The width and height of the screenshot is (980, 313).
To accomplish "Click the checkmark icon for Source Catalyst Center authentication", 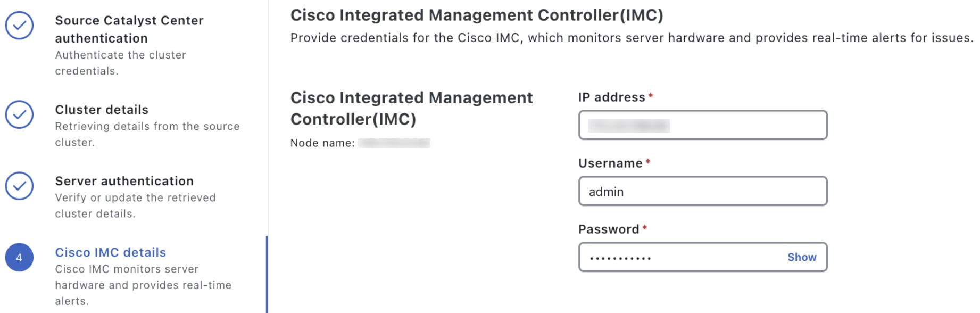I will coord(20,26).
